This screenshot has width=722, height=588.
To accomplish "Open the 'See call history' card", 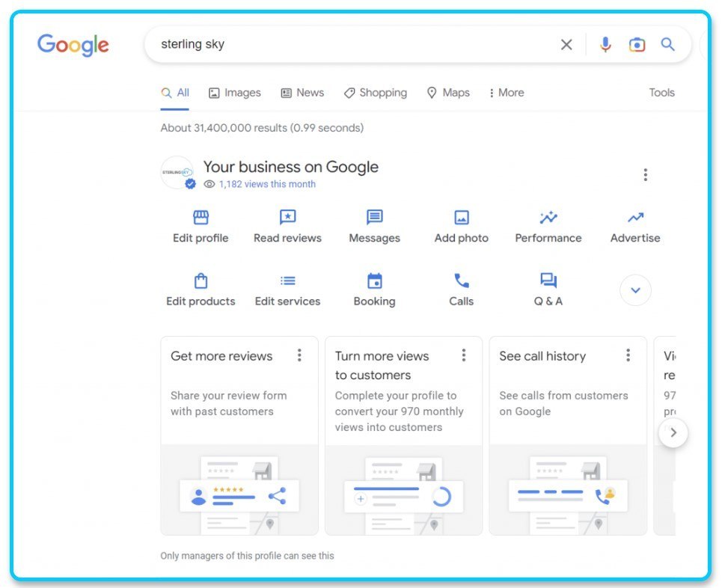I will [568, 435].
